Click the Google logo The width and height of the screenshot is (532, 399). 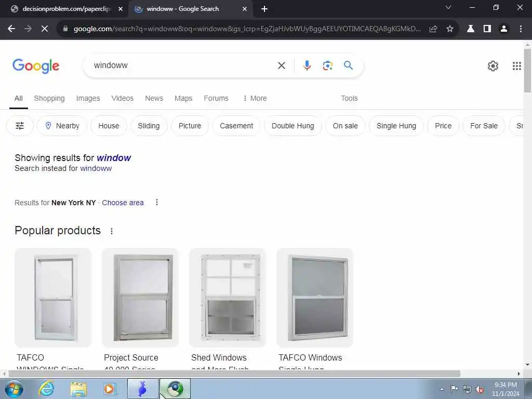(x=36, y=66)
